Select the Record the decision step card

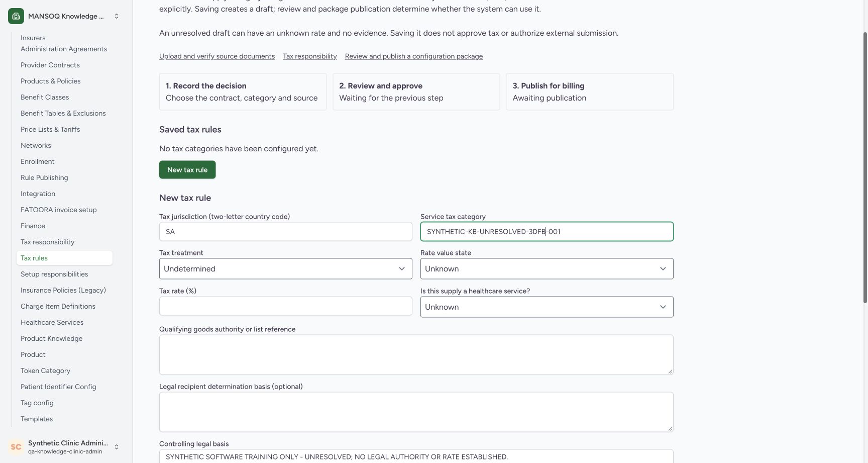(x=243, y=92)
